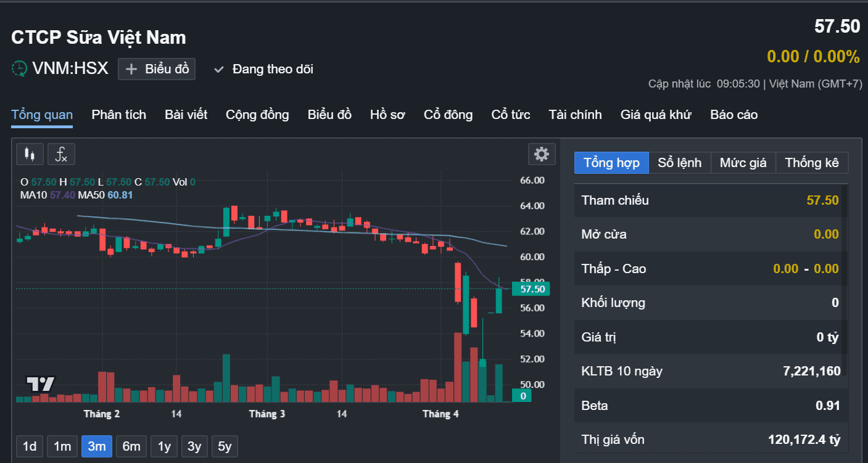Click the Tham chiếu row value 57.50

822,200
